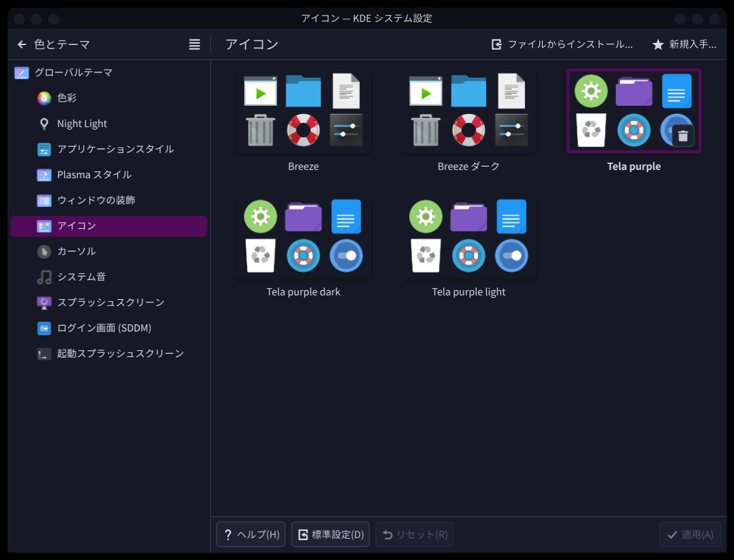Image resolution: width=734 pixels, height=560 pixels.
Task: Click the 適用(A) apply button
Action: click(x=690, y=534)
